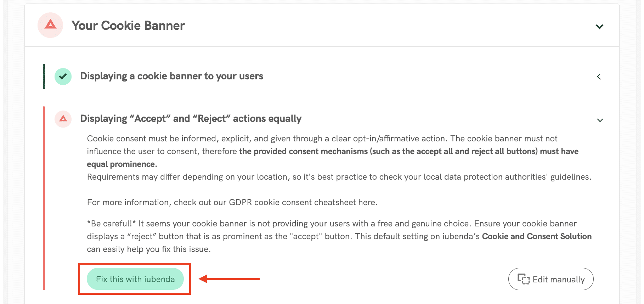Follow the cheatsheet "here" link
Viewport: 644px width, 304px height.
click(x=366, y=202)
